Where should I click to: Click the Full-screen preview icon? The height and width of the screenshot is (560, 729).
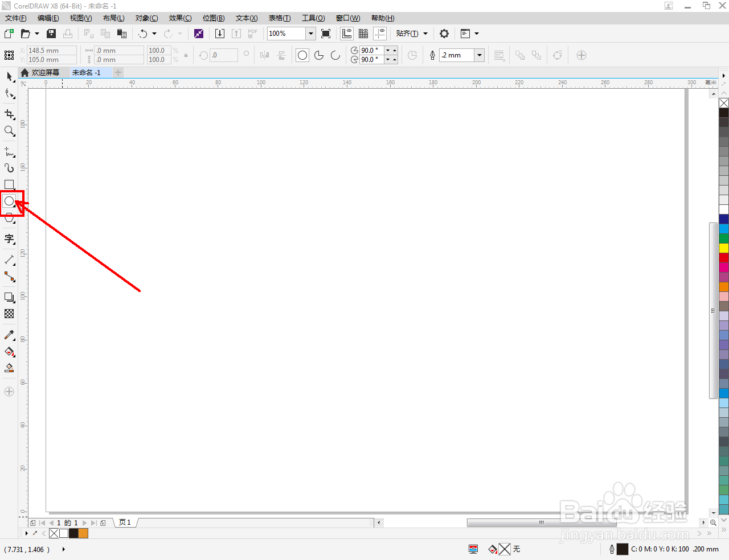pyautogui.click(x=326, y=34)
